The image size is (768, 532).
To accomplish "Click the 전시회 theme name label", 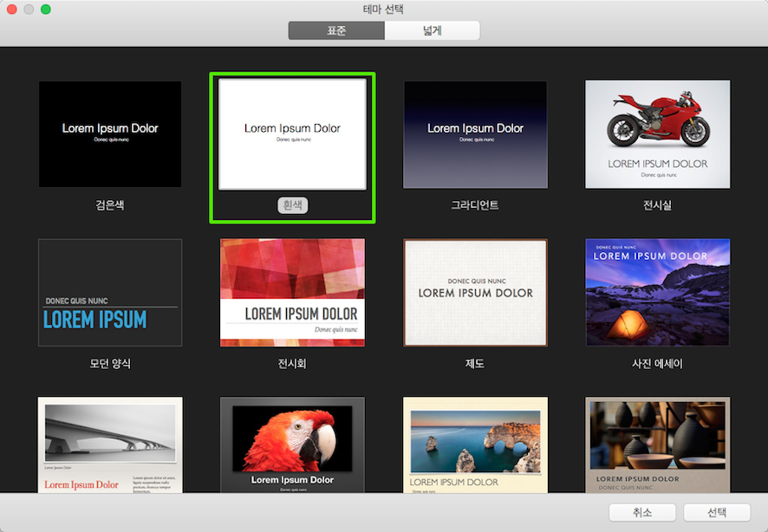I will tap(292, 364).
